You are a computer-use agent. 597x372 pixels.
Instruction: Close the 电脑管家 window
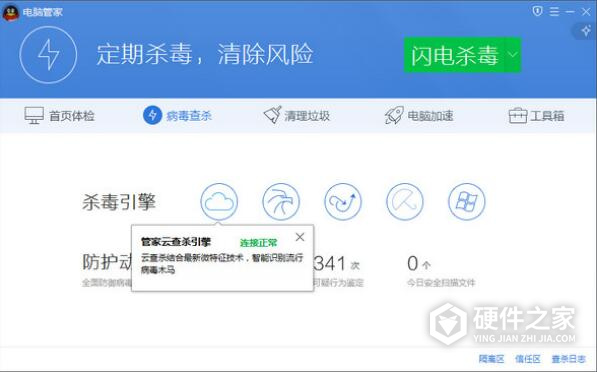[x=586, y=12]
